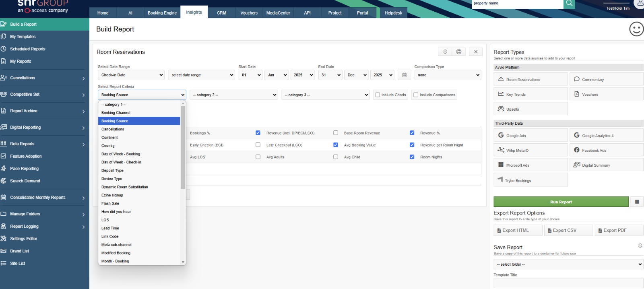Open Brand List in sidebar

coord(19,251)
